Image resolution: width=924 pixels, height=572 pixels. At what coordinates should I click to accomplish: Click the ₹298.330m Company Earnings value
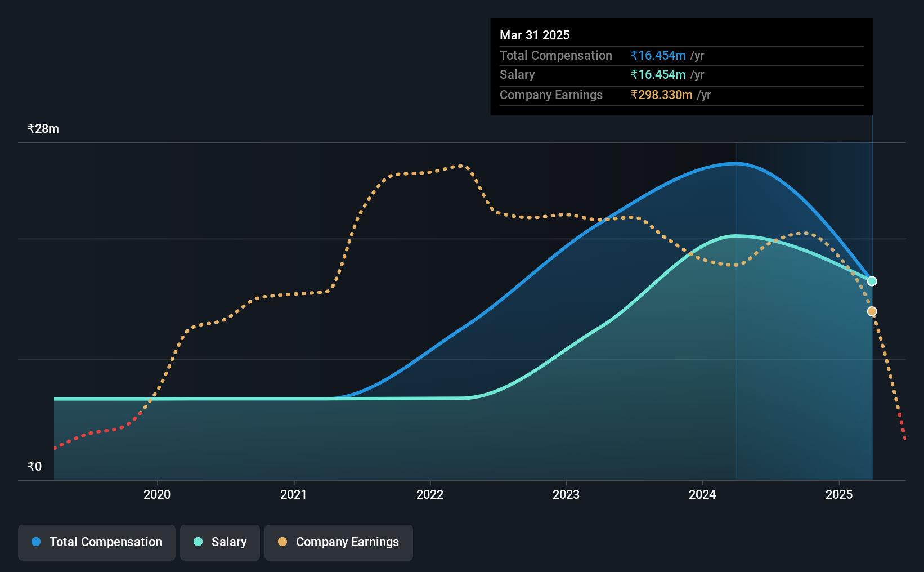[661, 95]
